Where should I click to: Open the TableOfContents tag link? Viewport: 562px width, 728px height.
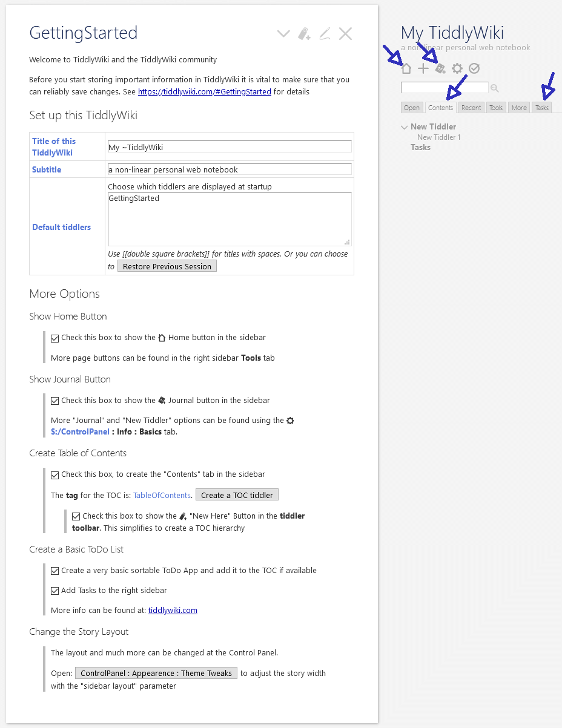[x=162, y=495]
